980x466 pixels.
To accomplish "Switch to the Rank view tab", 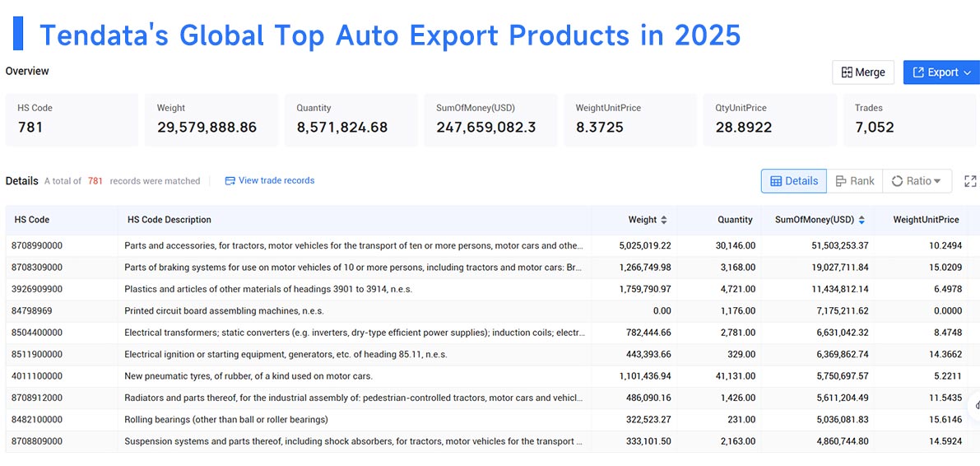I will (854, 181).
